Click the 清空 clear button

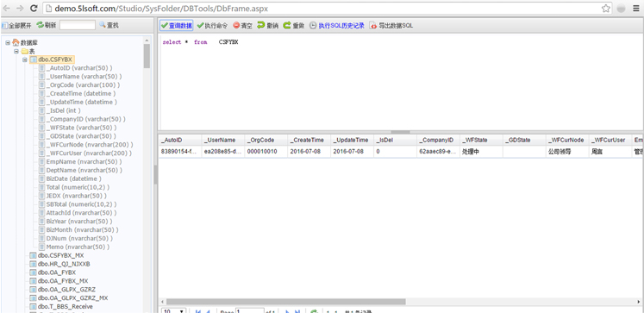pos(243,26)
